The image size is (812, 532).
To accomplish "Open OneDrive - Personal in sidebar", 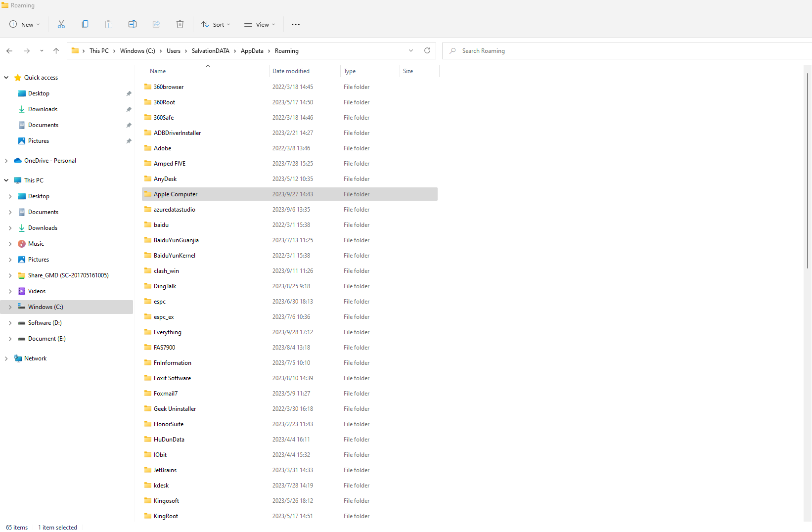I will coord(50,161).
